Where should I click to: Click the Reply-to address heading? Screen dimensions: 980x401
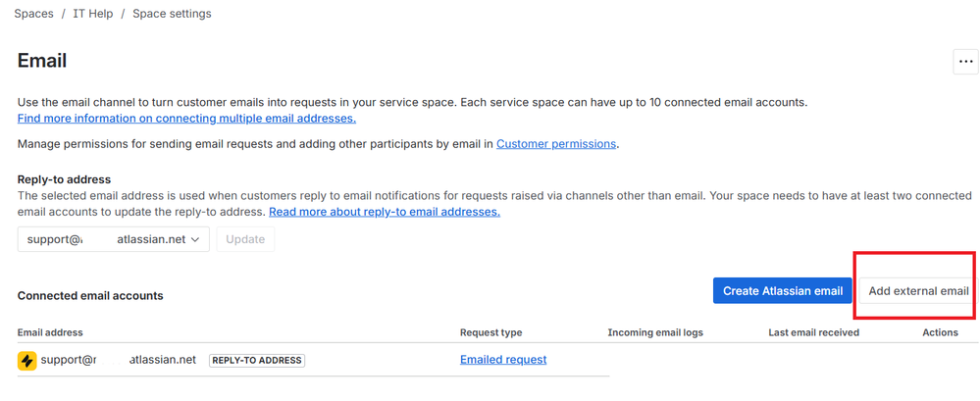click(65, 179)
